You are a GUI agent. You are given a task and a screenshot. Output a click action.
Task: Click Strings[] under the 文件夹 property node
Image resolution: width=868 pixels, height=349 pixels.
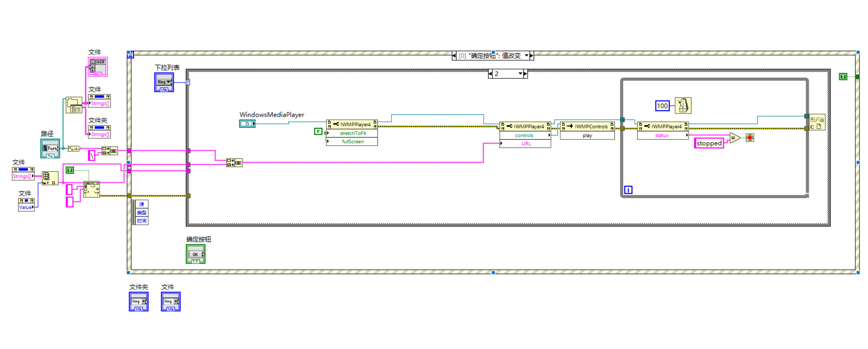coord(99,134)
